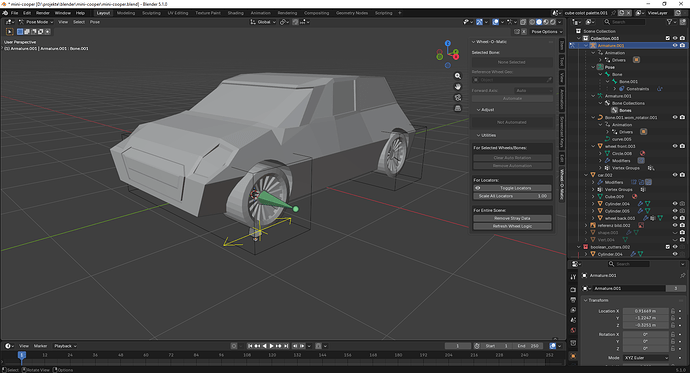
Task: Open the Pose menu in viewport header
Action: [95, 22]
